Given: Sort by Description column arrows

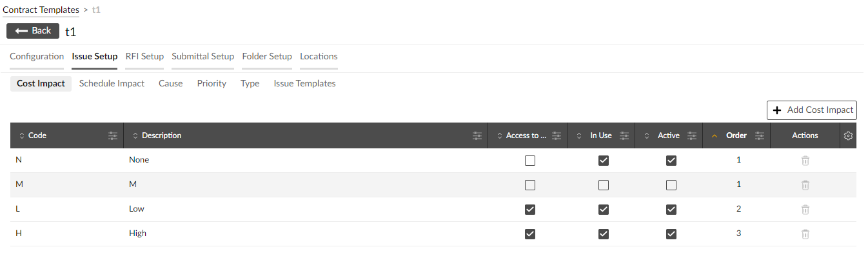Looking at the screenshot, I should pyautogui.click(x=135, y=135).
